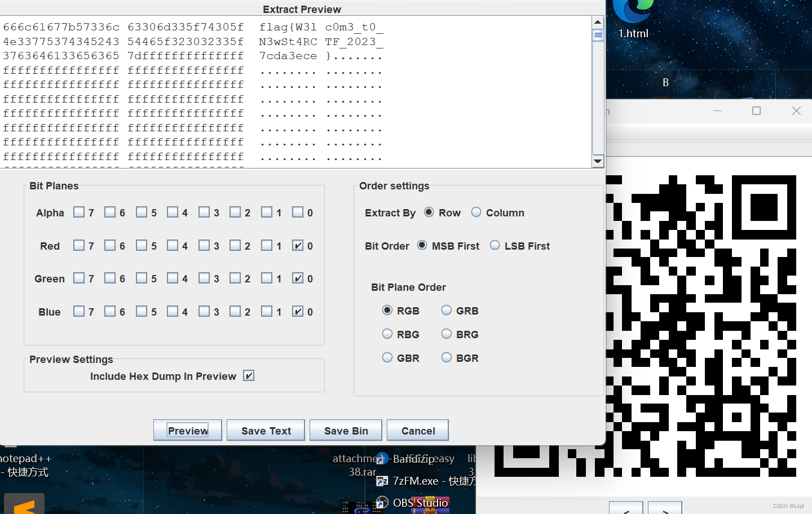Choose GRB bit plane order
Viewport: 812px width, 514px height.
coord(447,311)
